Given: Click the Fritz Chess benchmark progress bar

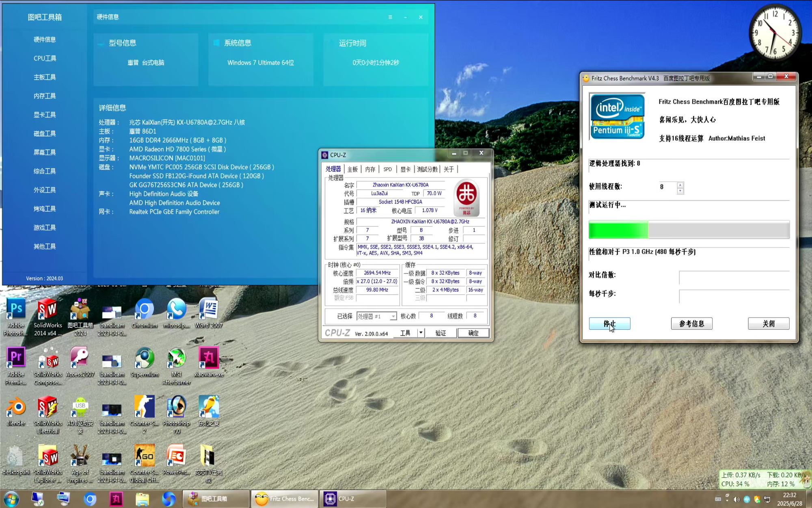Looking at the screenshot, I should (x=689, y=230).
